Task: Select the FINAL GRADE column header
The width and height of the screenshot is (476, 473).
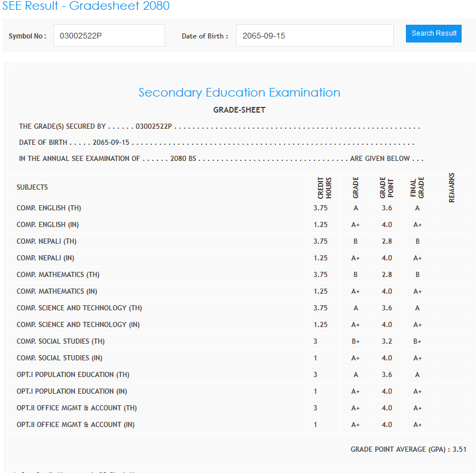Action: tap(417, 187)
